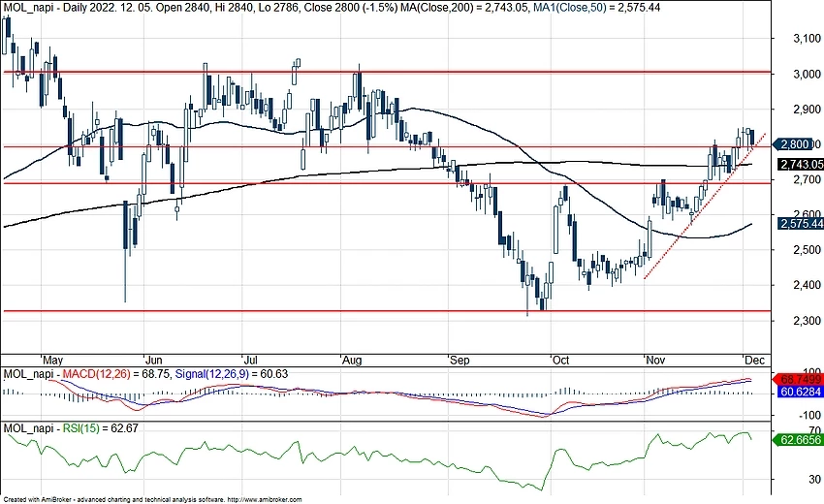Viewport: 824px width, 504px height.
Task: Click the MA1(Close,50) = 2,575.44 title text
Action: [x=596, y=8]
